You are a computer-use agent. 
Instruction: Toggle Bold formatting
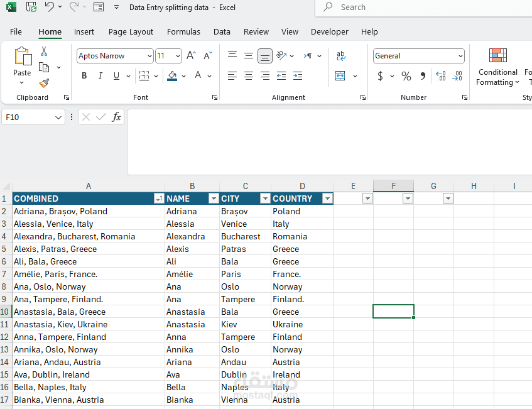point(85,75)
